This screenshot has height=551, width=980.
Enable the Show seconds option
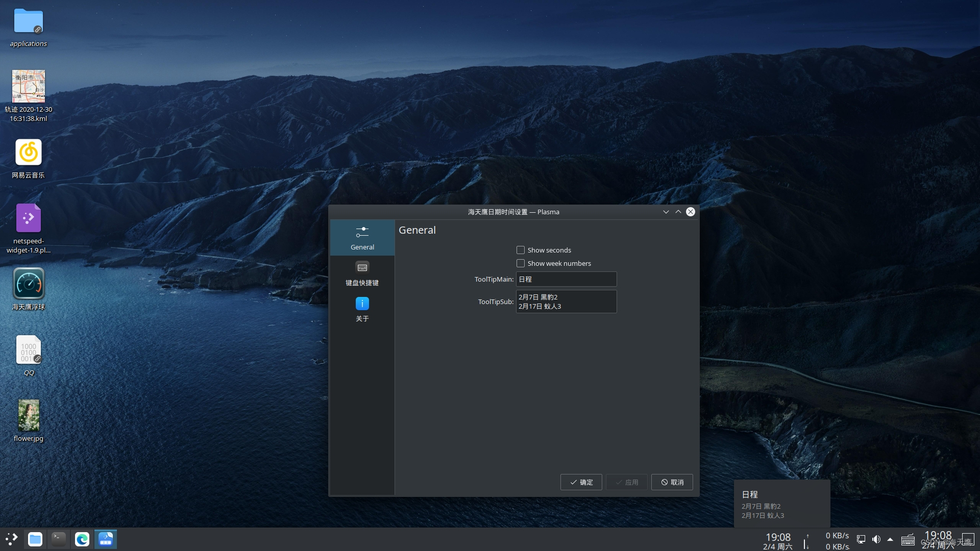pos(521,250)
